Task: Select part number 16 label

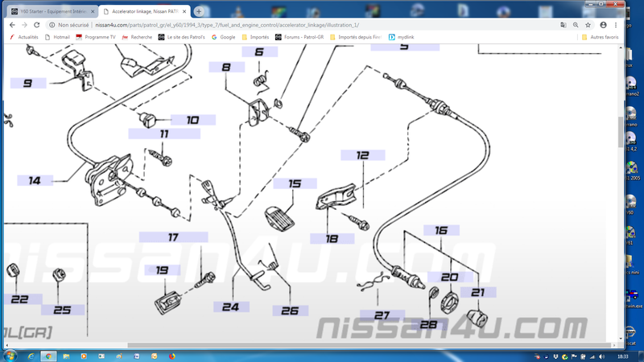Action: click(x=441, y=230)
